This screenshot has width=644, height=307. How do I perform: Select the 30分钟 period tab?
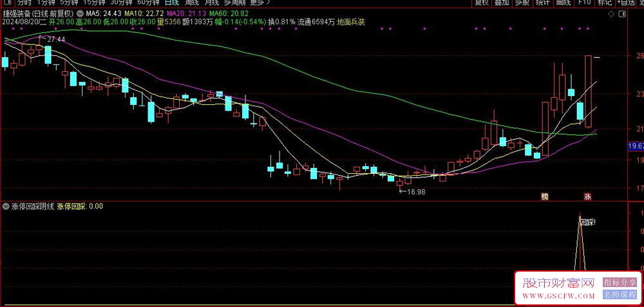point(121,2)
